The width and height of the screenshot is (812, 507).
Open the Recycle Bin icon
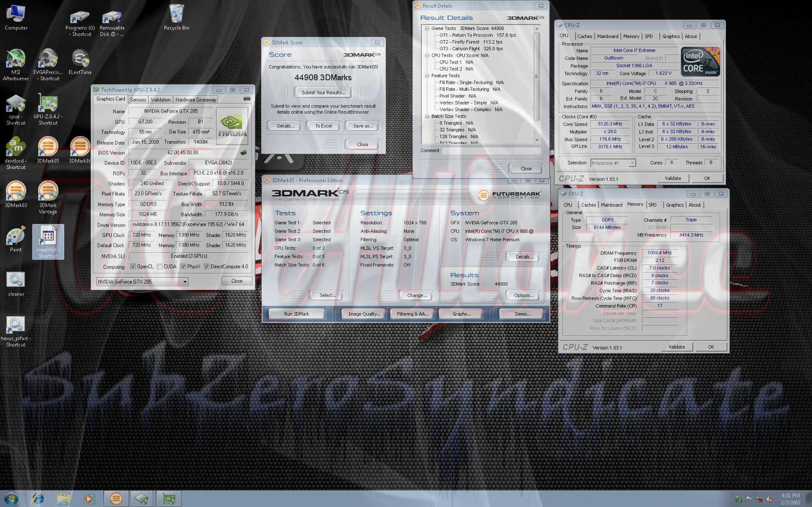click(176, 17)
